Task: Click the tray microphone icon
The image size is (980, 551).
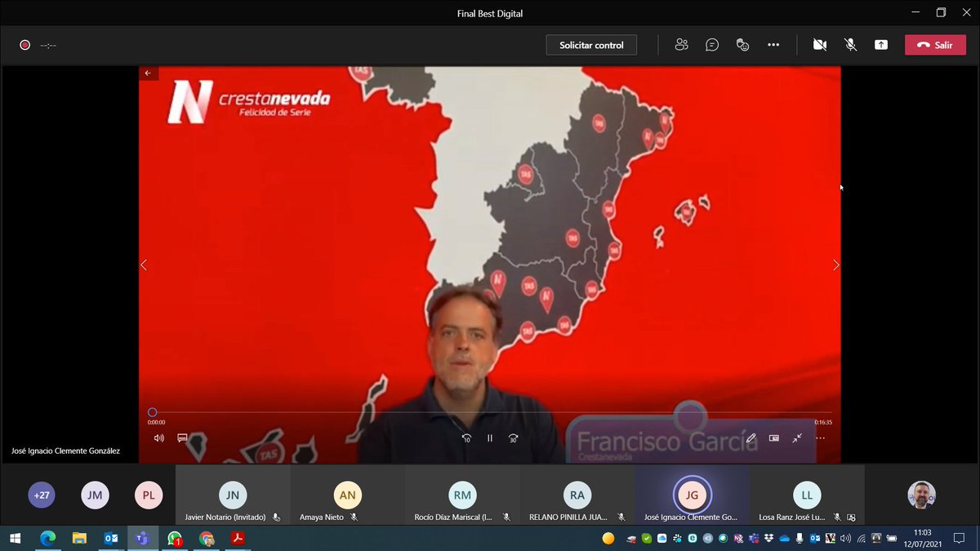Action: (x=800, y=539)
